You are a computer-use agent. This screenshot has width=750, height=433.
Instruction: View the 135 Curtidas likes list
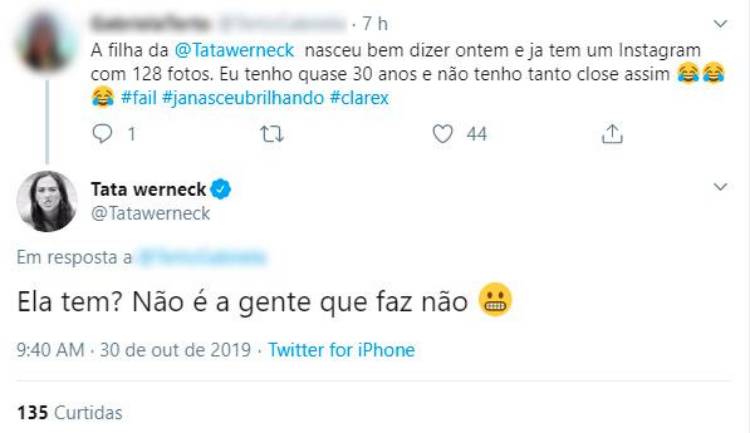point(69,412)
